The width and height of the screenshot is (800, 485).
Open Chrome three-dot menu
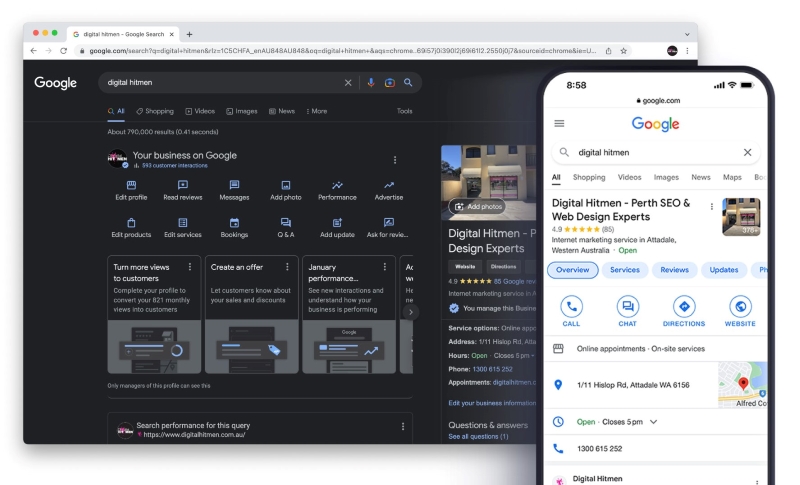pos(687,50)
